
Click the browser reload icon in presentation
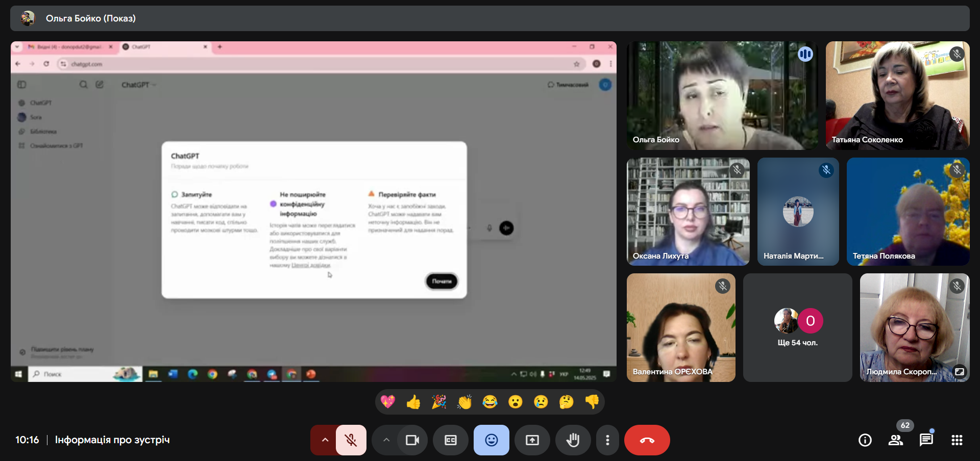point(46,64)
